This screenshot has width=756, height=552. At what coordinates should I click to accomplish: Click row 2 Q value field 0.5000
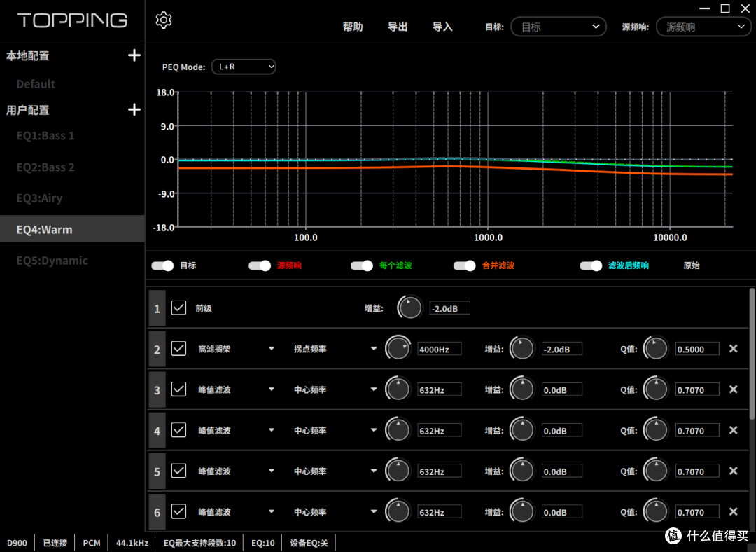click(697, 349)
